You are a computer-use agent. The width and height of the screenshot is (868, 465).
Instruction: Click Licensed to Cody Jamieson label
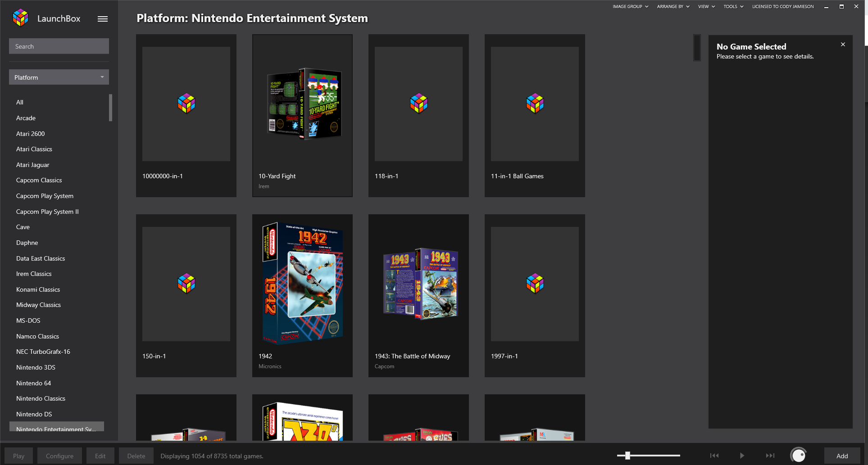[783, 7]
